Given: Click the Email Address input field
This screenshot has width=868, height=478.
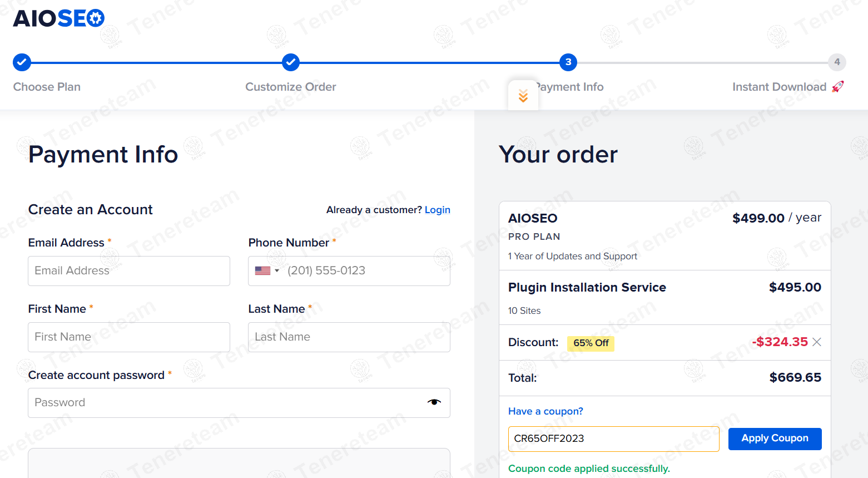Looking at the screenshot, I should point(129,271).
